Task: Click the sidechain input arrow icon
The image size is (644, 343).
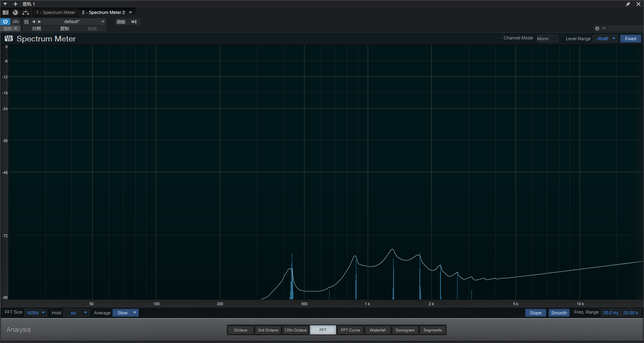Action: coord(134,21)
